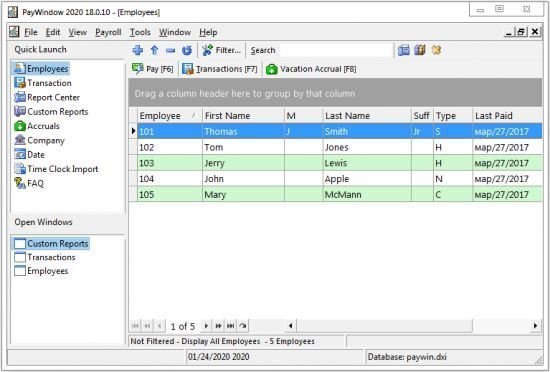Restore the inner Employees child window
Screen dimensions: 550x372
(x=521, y=32)
